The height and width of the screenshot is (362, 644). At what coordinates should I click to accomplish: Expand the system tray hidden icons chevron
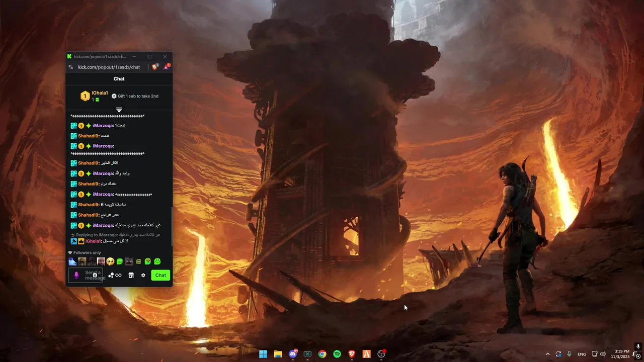[548, 354]
